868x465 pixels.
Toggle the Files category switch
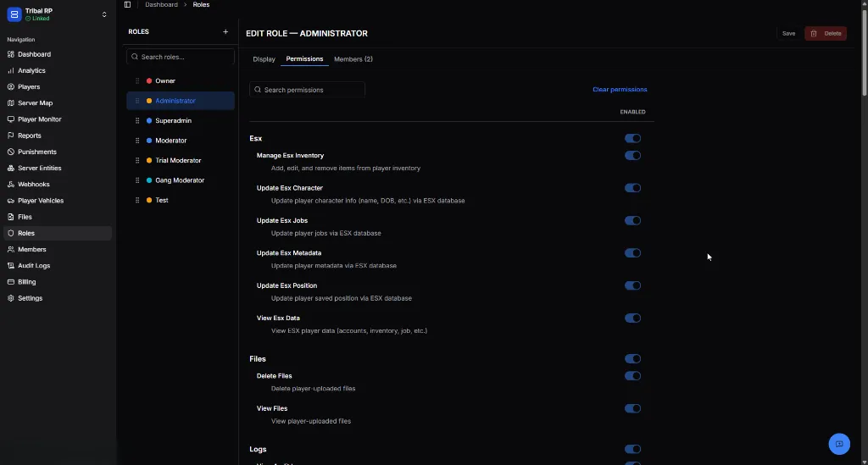[632, 359]
